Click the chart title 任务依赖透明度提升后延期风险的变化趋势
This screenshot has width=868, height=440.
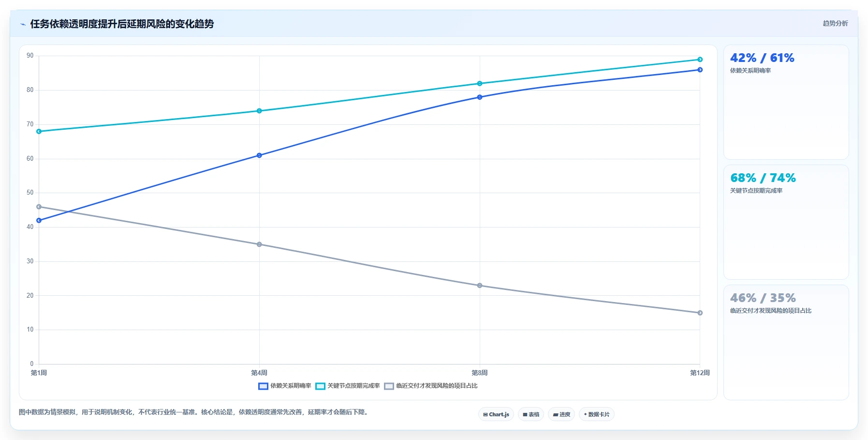pos(122,24)
